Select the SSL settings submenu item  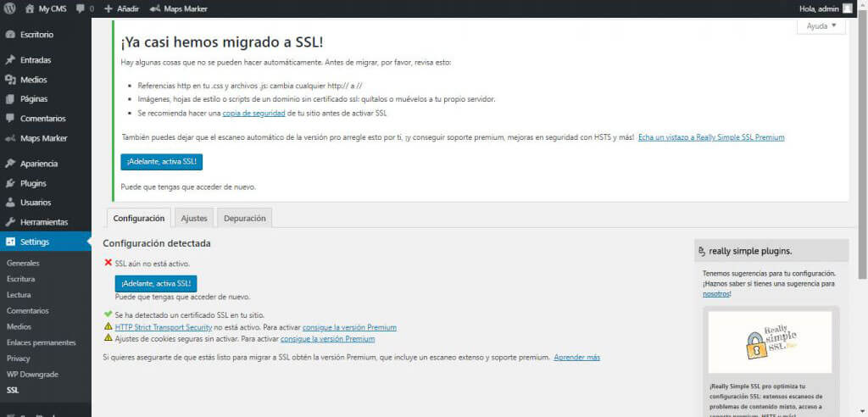tap(13, 390)
